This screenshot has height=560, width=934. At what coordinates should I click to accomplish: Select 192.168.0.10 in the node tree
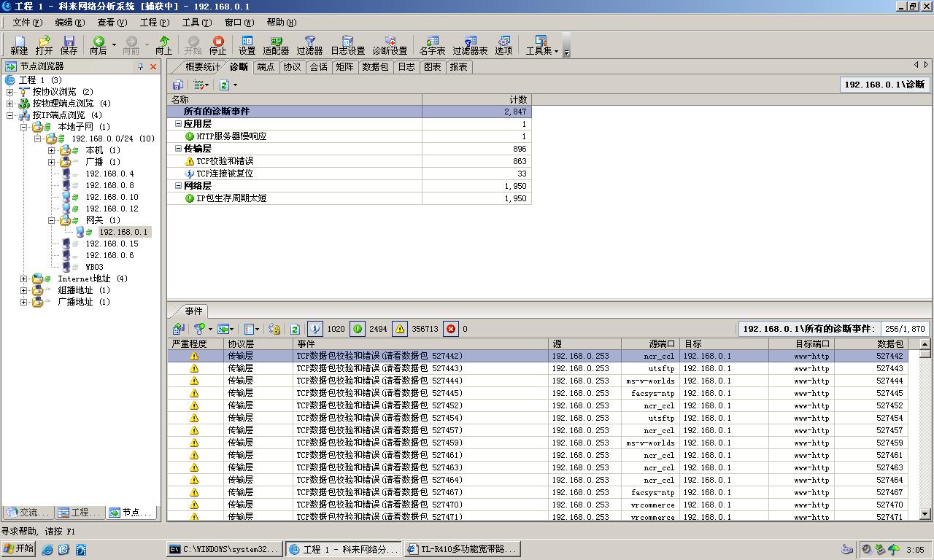[112, 197]
